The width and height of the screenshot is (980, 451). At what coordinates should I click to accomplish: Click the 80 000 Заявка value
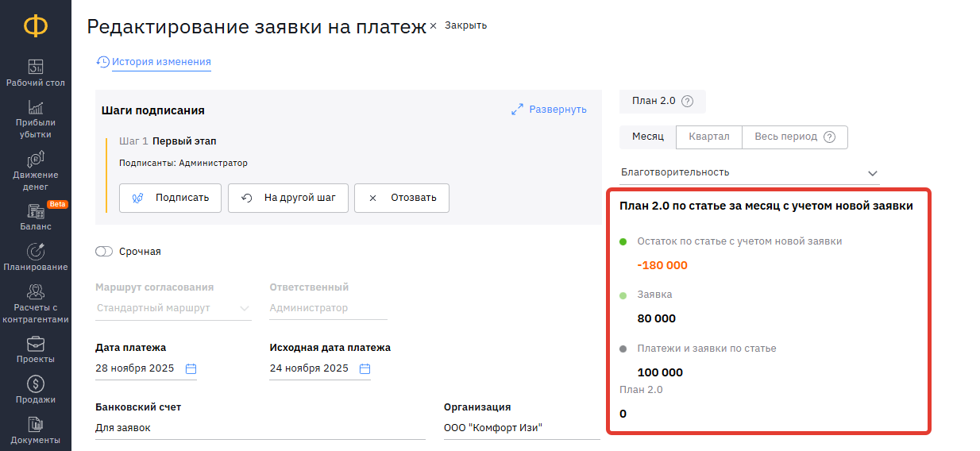click(657, 318)
